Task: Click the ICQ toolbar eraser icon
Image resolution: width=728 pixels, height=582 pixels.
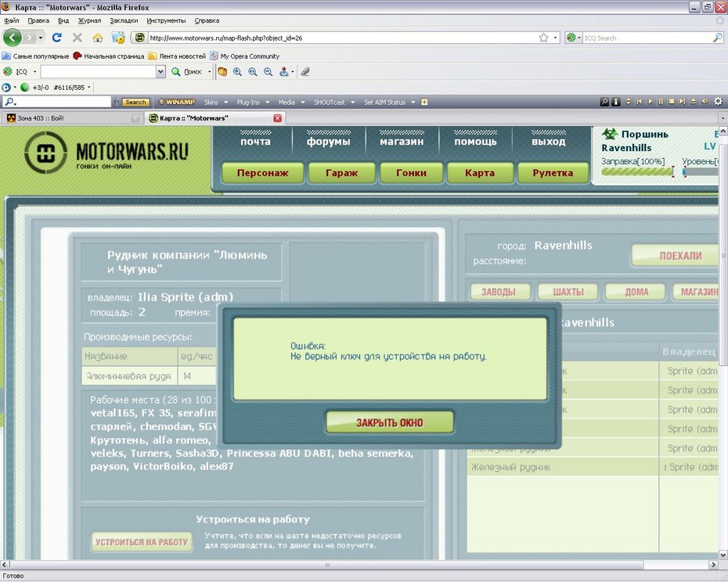Action: pyautogui.click(x=305, y=71)
